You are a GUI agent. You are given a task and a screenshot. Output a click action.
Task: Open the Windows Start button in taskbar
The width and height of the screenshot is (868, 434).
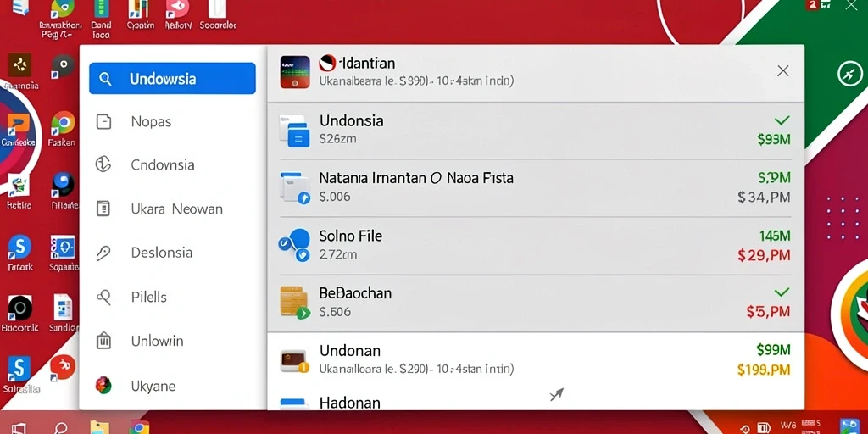[x=19, y=428]
